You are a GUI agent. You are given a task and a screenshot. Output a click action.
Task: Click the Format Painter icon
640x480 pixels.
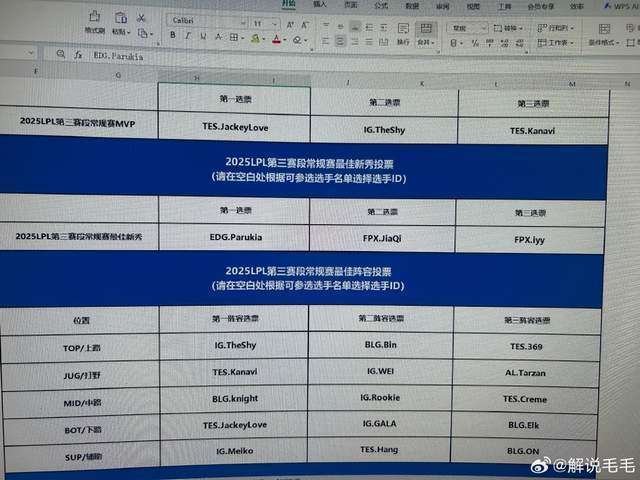coord(93,19)
